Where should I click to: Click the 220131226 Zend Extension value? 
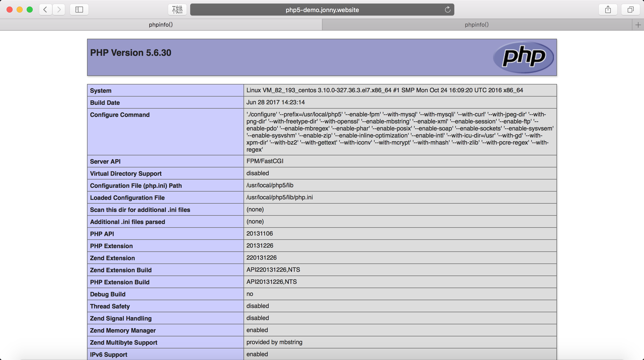[261, 257]
